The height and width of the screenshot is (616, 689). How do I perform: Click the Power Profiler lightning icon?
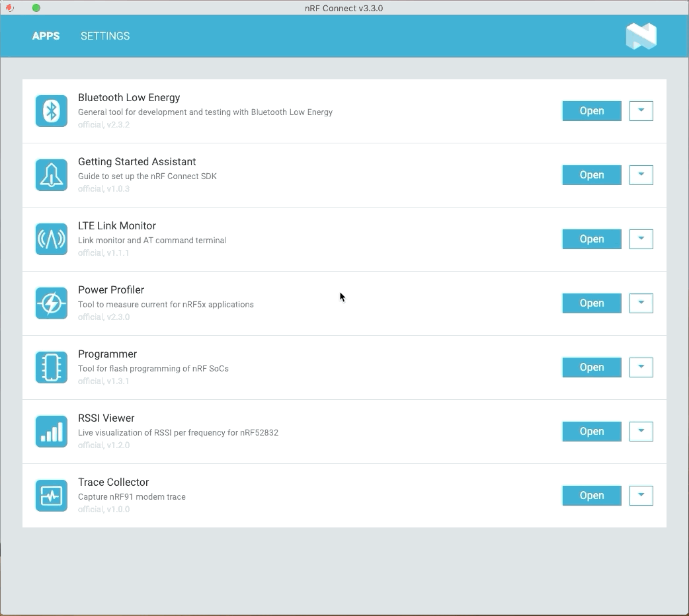tap(52, 303)
